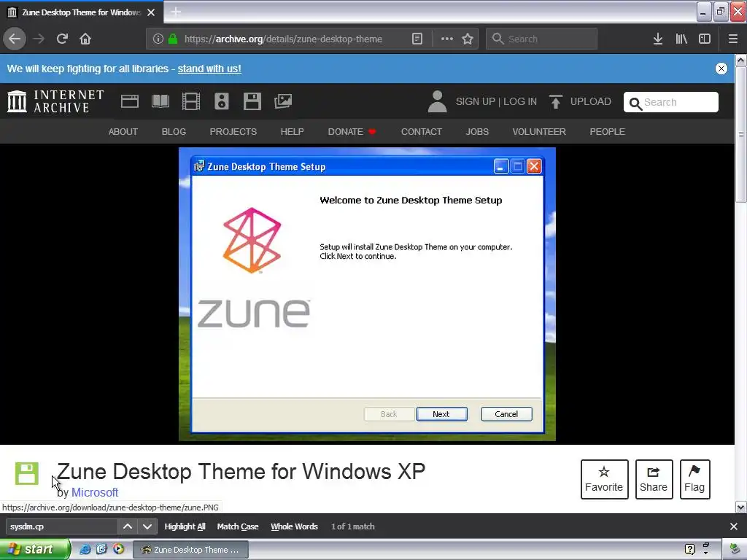Click the Favorite button
Image resolution: width=747 pixels, height=560 pixels.
tap(604, 479)
